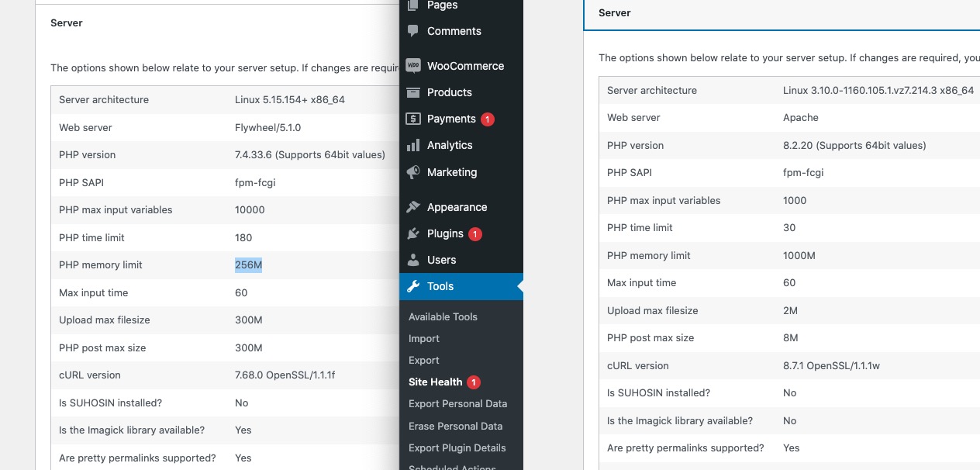Open the Site Health submenu link

click(x=435, y=382)
